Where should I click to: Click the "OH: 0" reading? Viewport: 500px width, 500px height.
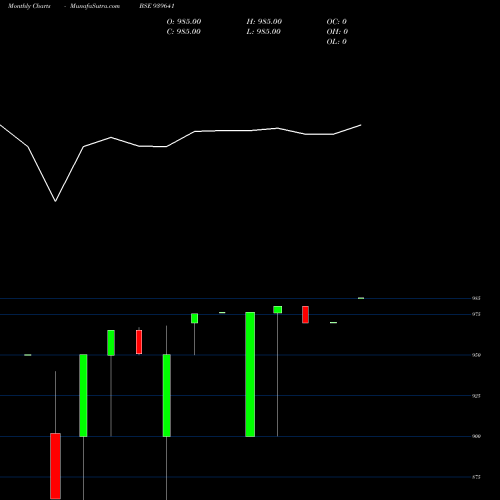(x=337, y=32)
